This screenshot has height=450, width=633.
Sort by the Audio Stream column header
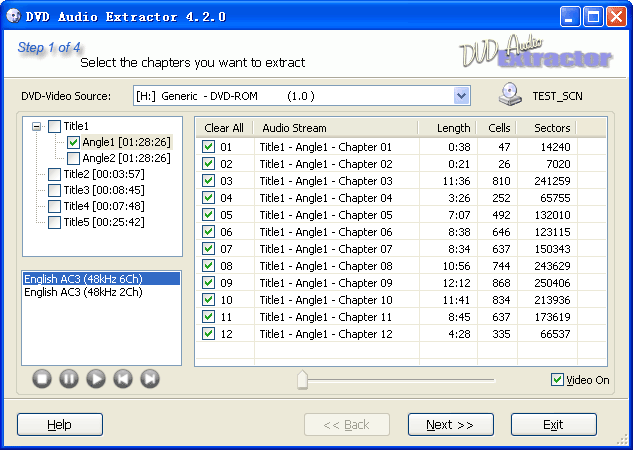coord(336,128)
